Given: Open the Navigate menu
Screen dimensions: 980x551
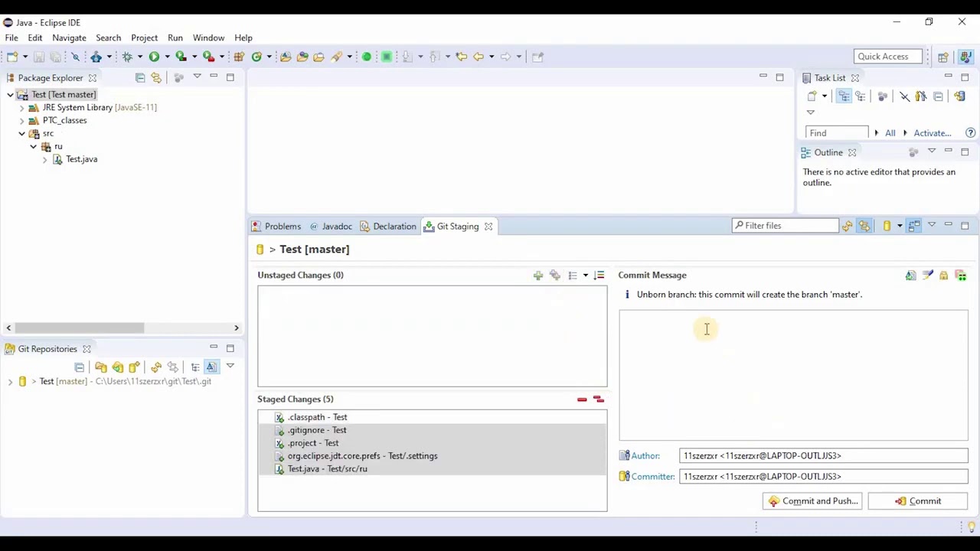Looking at the screenshot, I should [x=69, y=37].
